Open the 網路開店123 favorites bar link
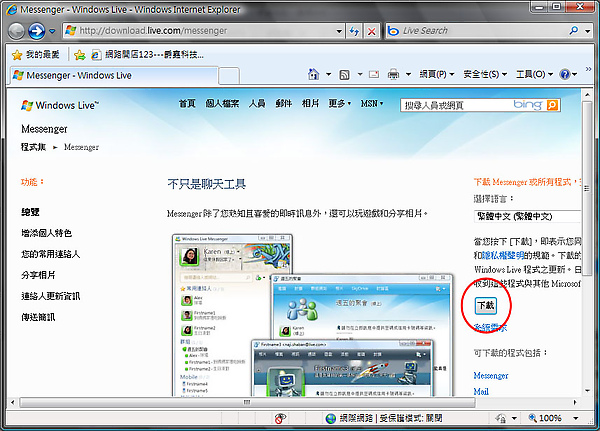 147,55
